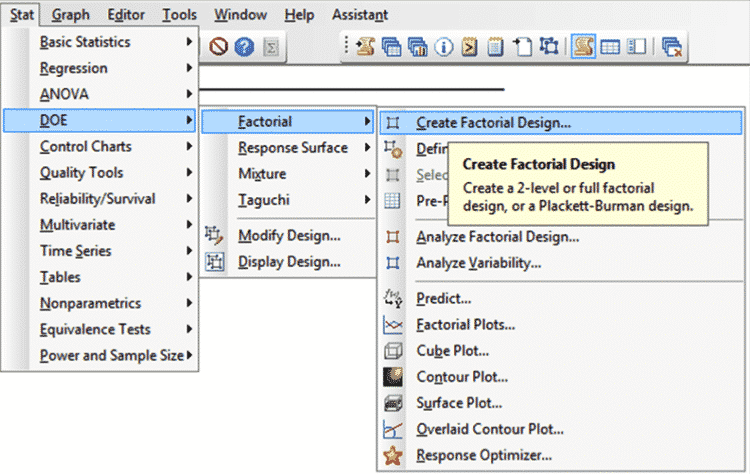Expand the ANOVA submenu
750x475 pixels.
[99, 94]
